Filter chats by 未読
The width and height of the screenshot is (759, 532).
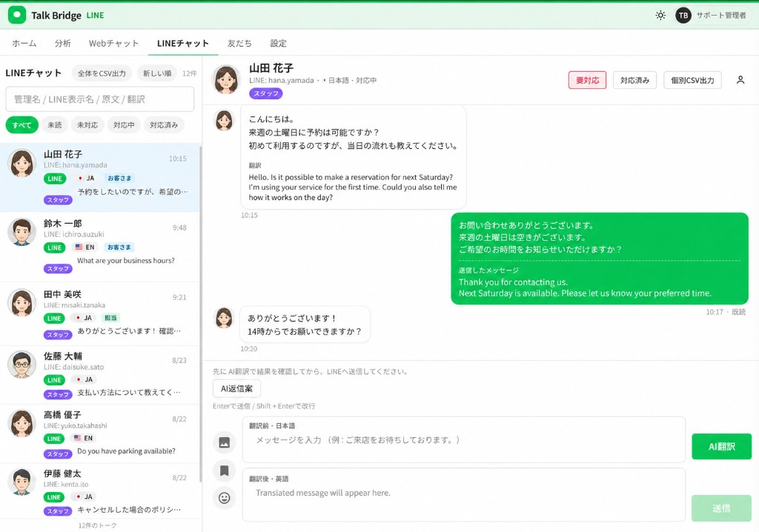tap(55, 125)
